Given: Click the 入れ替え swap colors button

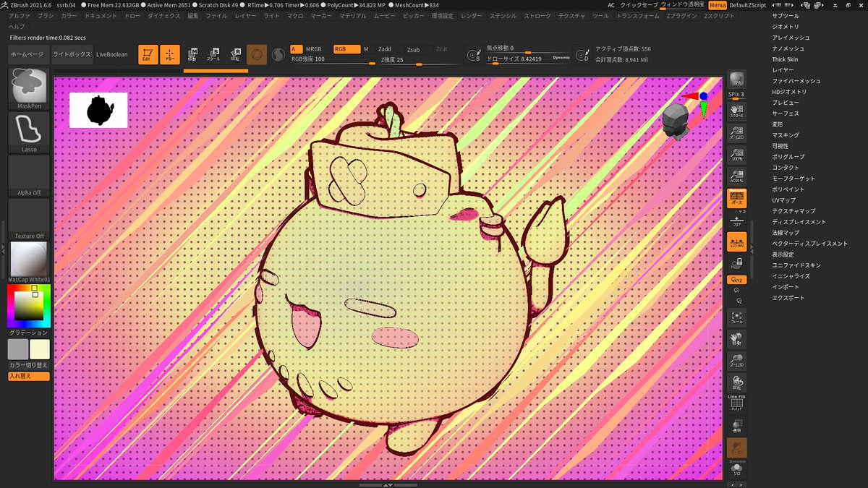Looking at the screenshot, I should tap(29, 376).
